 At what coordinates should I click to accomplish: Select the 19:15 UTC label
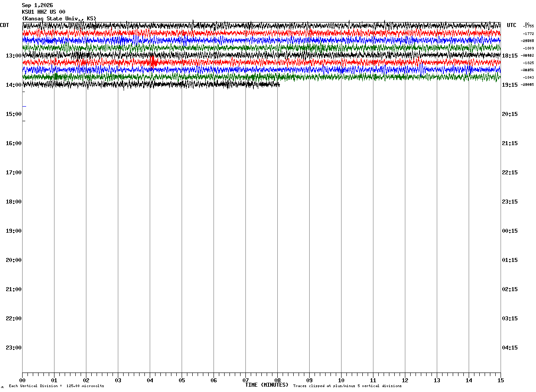pos(509,85)
